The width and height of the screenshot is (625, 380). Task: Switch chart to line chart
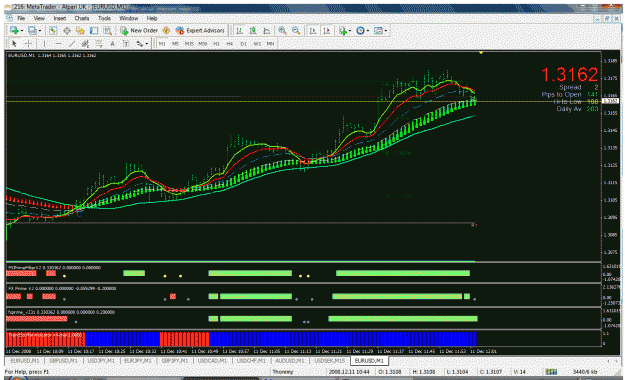click(x=267, y=30)
